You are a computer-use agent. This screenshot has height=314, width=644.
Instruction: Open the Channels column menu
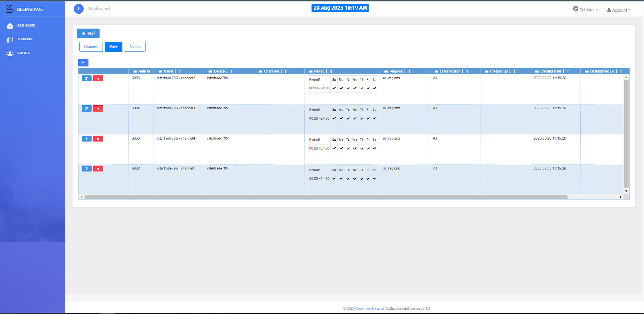[260, 71]
